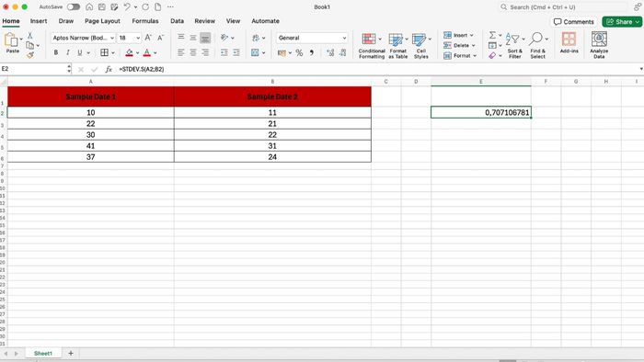Screen dimensions: 644x362
Task: Apply the red font color
Action: 146,52
